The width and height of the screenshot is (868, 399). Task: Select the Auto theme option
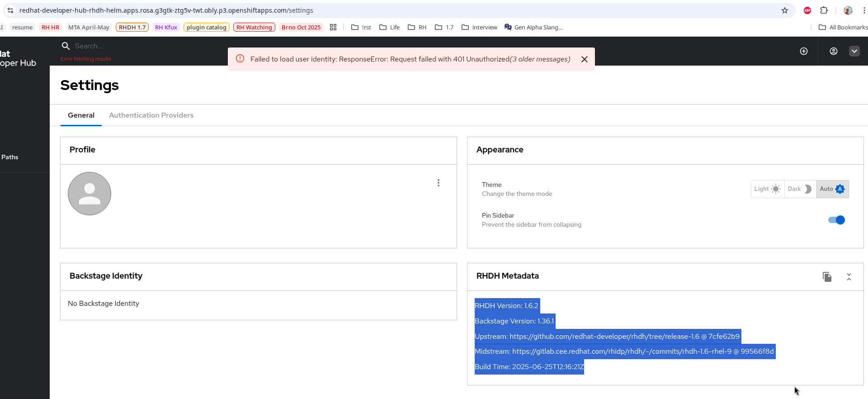point(832,189)
